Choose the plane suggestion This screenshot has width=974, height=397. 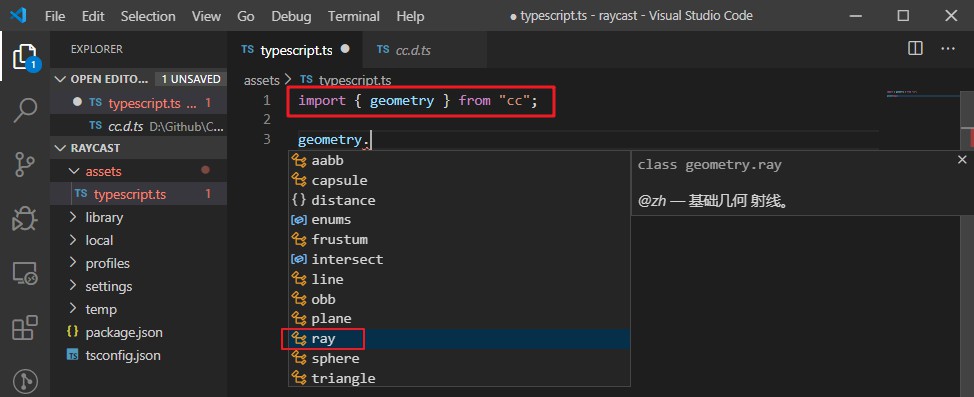[x=459, y=319]
